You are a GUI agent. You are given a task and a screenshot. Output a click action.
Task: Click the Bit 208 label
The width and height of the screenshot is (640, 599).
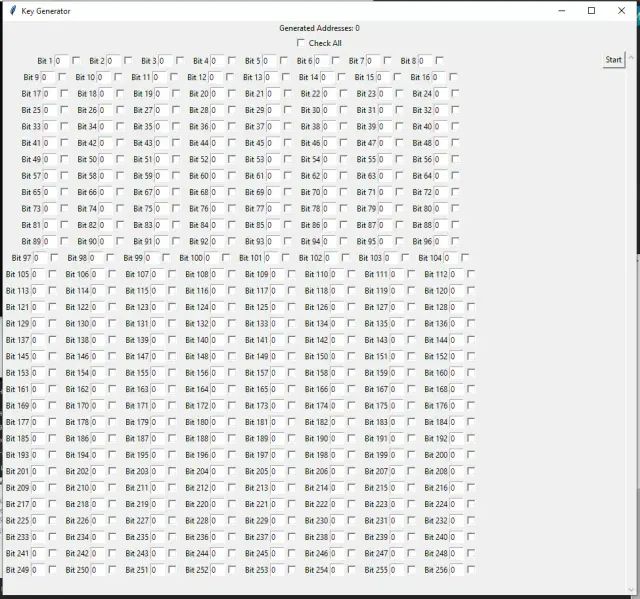coord(436,471)
